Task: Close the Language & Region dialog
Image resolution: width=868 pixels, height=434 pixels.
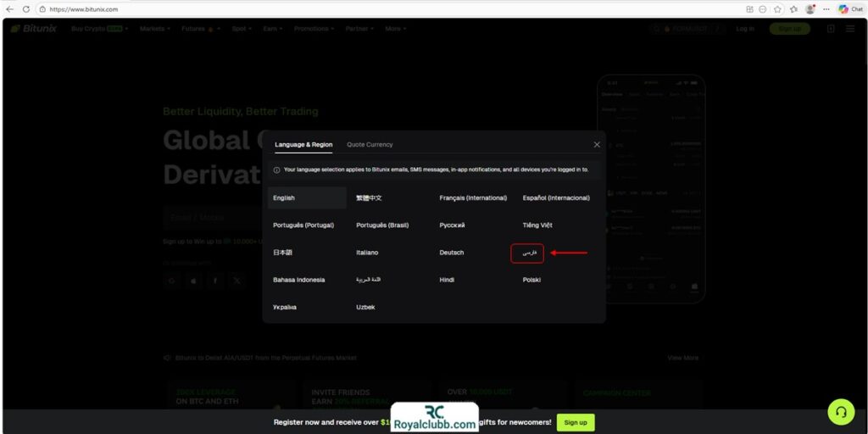Action: click(597, 144)
